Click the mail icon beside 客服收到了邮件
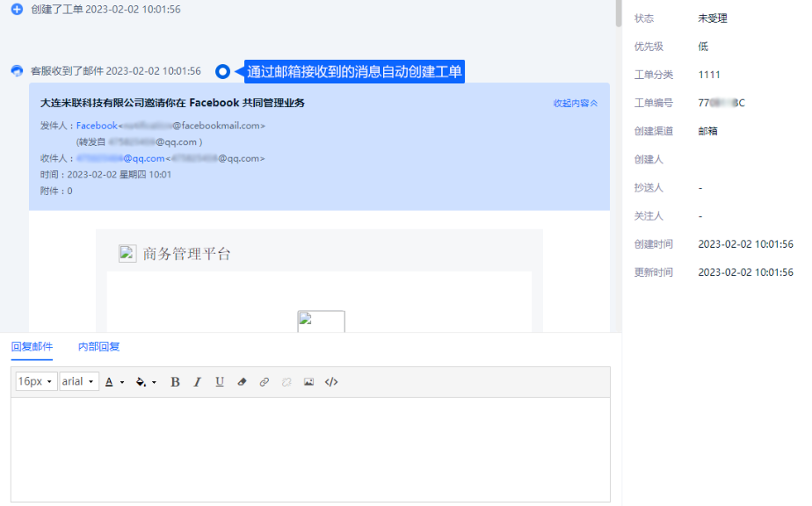The width and height of the screenshot is (812, 506). pyautogui.click(x=17, y=71)
